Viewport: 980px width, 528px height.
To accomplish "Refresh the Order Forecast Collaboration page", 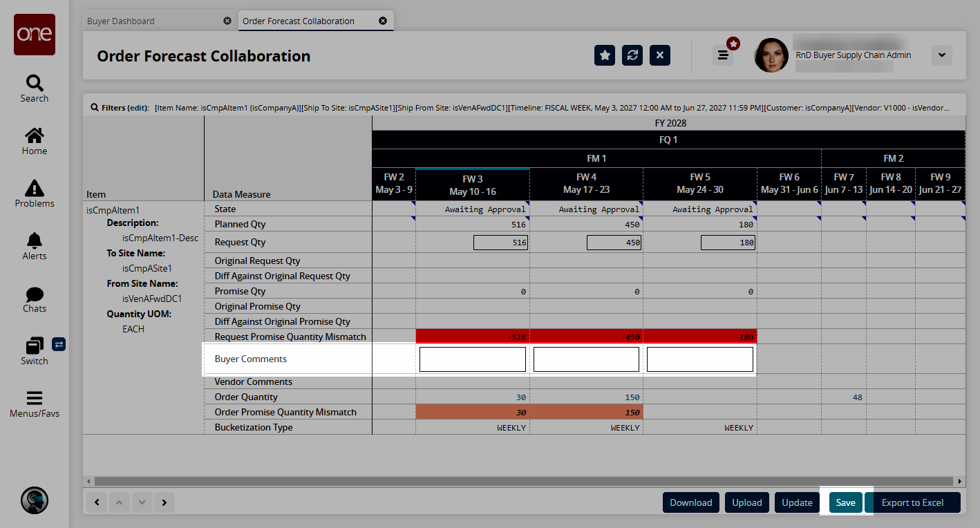I will point(632,56).
